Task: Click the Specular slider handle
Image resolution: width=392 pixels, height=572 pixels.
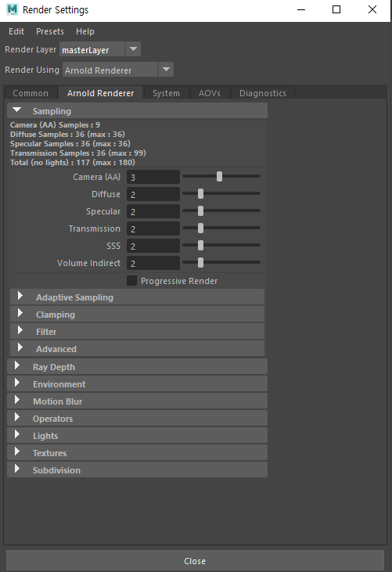Action: pos(200,210)
